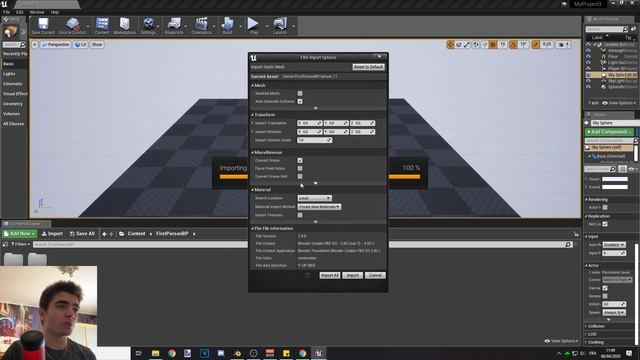Viewport: 640px width, 360px height.
Task: Uncheck the Convert Scene checkbox
Action: (300, 160)
